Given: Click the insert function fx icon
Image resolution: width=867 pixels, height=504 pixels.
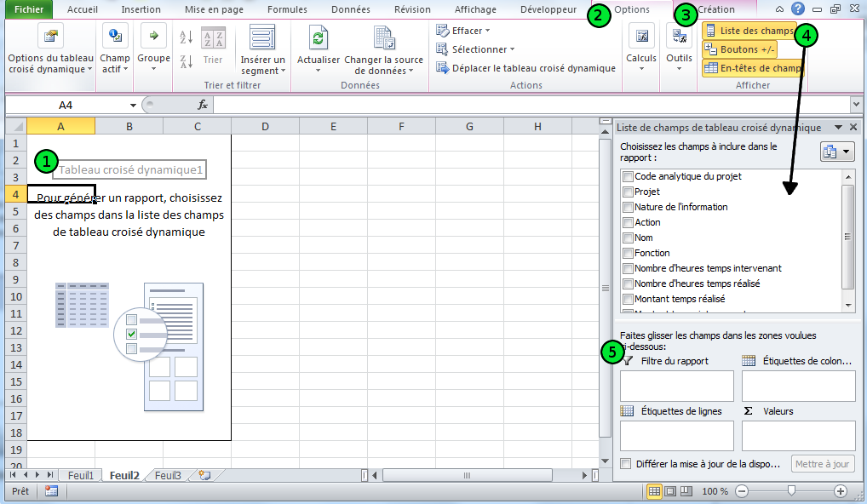Looking at the screenshot, I should pyautogui.click(x=203, y=105).
